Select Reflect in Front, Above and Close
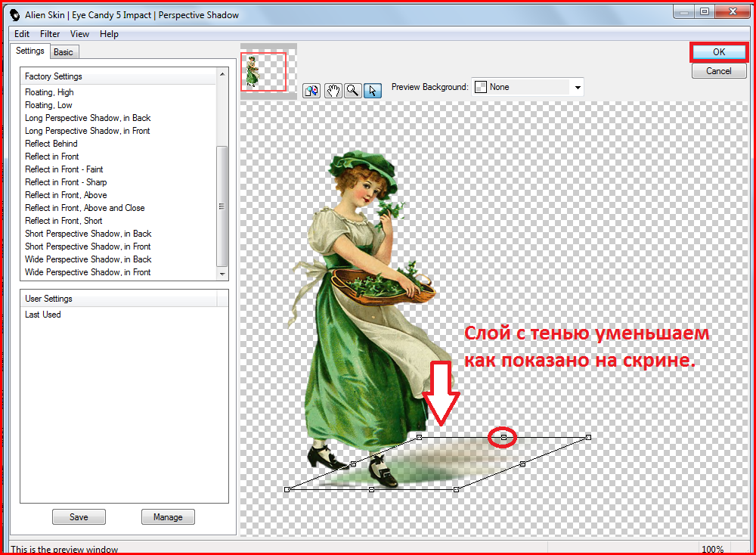This screenshot has width=756, height=555. click(x=85, y=208)
